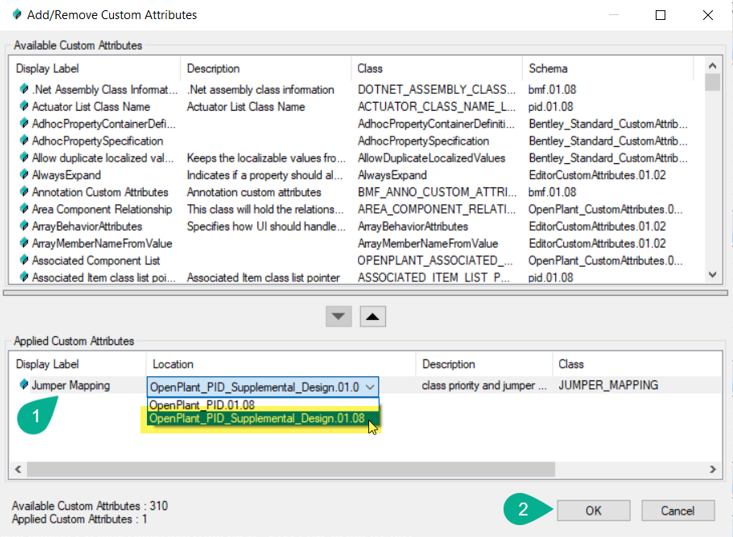Cancel the Add/Remove Custom Attributes dialog

pos(678,510)
